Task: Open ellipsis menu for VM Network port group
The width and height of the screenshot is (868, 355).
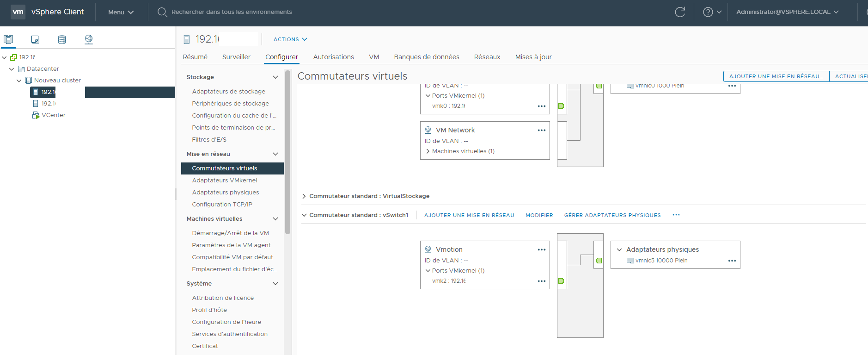Action: point(542,131)
